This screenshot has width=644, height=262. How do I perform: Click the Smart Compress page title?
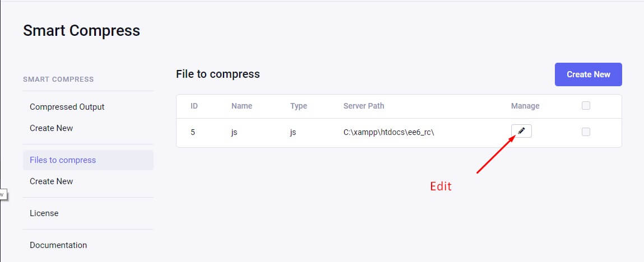point(81,30)
